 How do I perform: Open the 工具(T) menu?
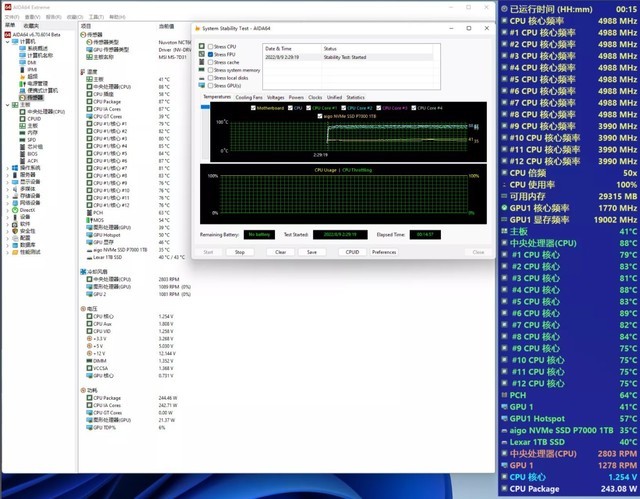tap(96, 17)
